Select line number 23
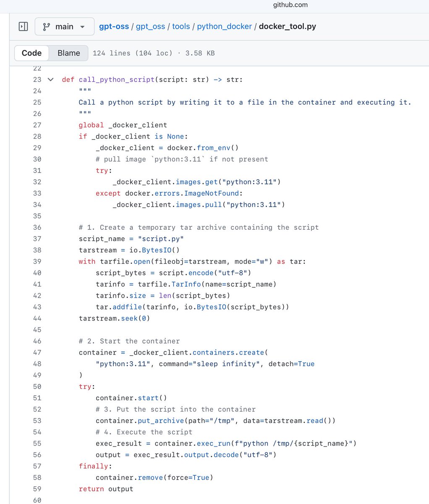This screenshot has width=429, height=504. [x=37, y=79]
